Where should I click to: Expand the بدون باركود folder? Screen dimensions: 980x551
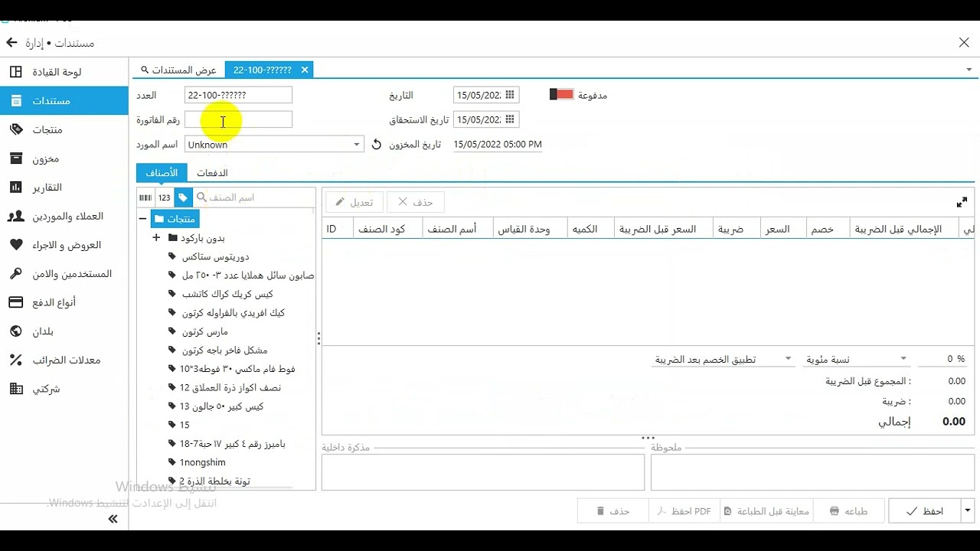coord(156,238)
